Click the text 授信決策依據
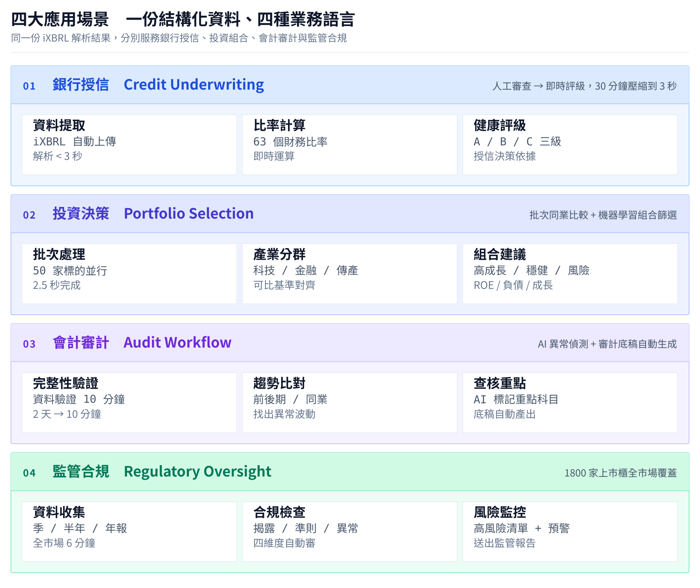This screenshot has height=588, width=700. point(505,156)
